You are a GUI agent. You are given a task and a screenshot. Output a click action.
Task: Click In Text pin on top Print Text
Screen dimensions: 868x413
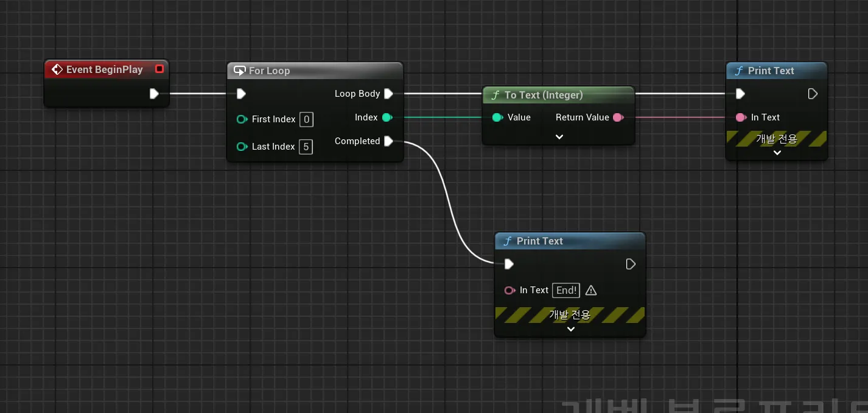point(741,117)
